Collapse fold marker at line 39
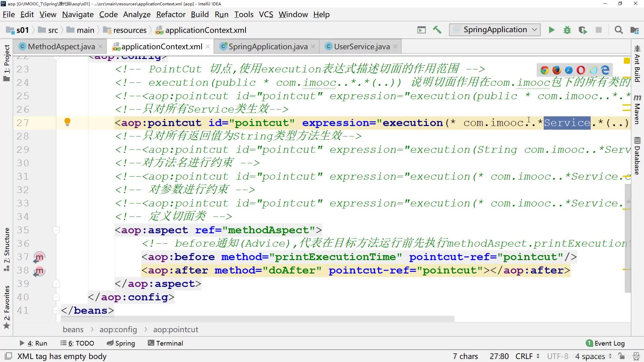This screenshot has height=362, width=644. (56, 284)
